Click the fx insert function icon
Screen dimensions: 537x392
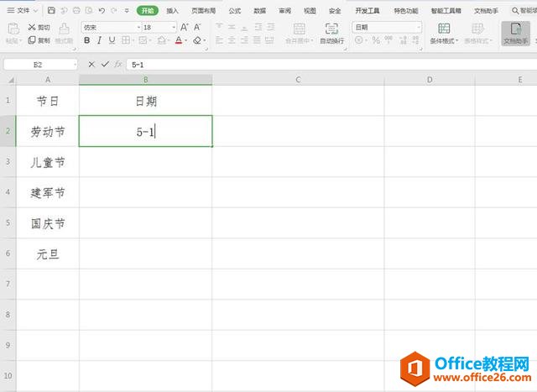click(x=118, y=64)
